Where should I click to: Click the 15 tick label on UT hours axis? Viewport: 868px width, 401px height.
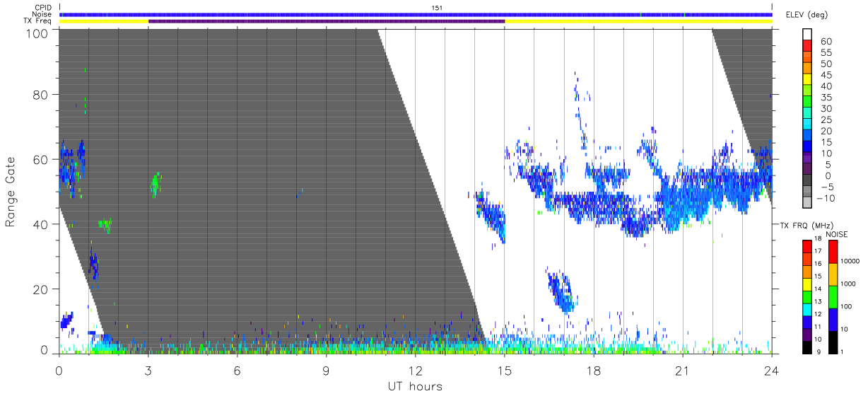(x=505, y=370)
